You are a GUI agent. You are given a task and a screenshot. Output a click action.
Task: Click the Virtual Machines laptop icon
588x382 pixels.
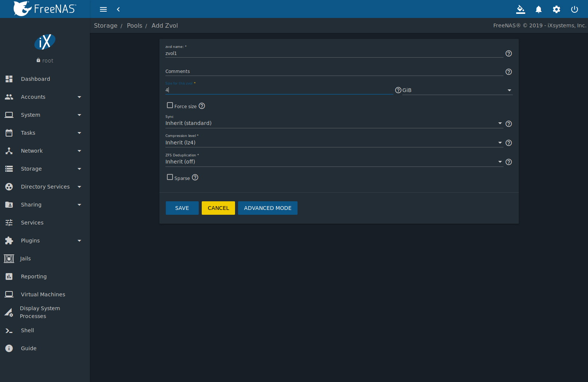(9, 294)
